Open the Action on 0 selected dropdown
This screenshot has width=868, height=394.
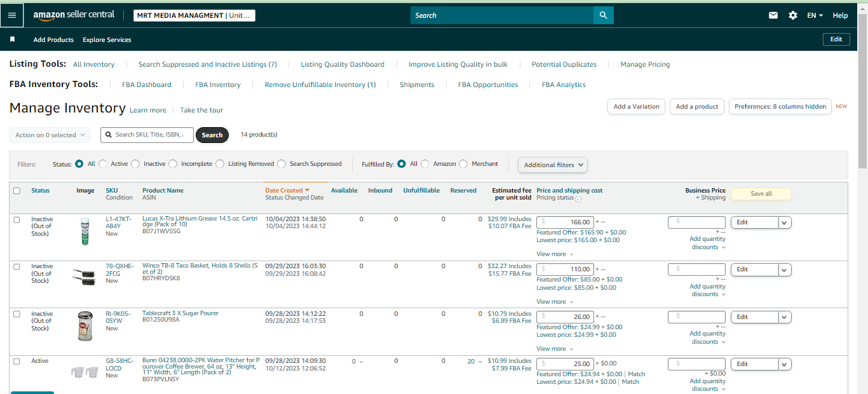click(50, 135)
